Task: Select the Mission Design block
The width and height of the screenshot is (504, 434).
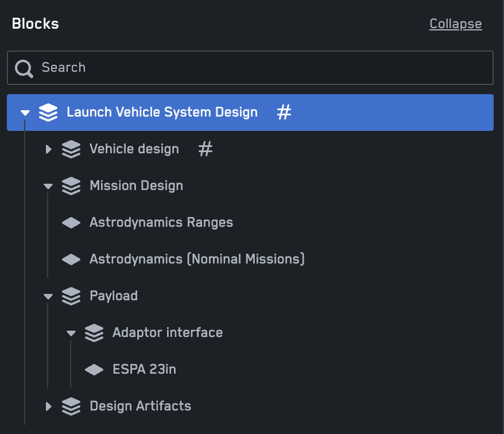Action: point(136,186)
